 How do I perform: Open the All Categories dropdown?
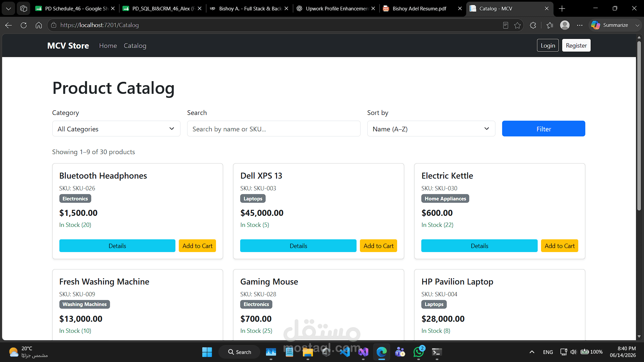point(116,129)
